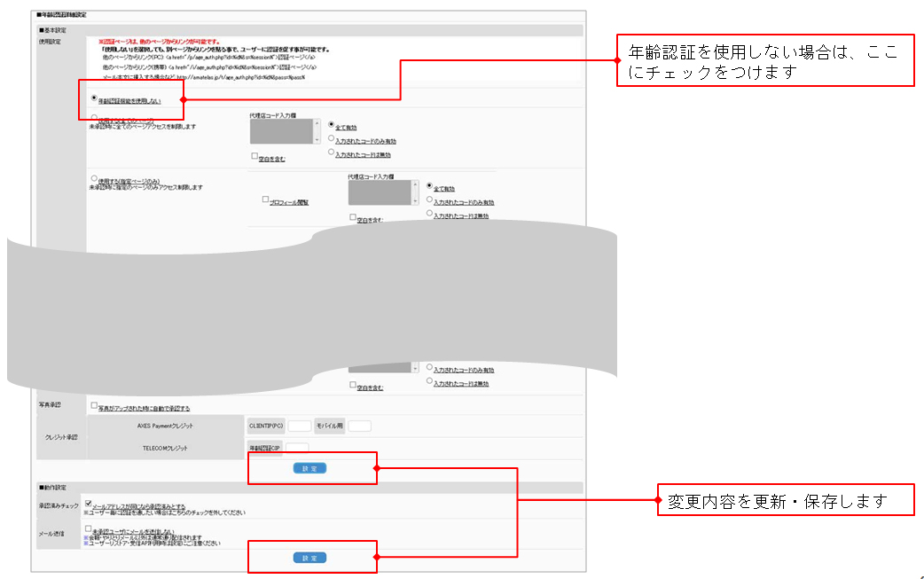Click the '年齢認証CIP' input field for TELECOM
Image resolution: width=924 pixels, height=579 pixels.
[296, 448]
